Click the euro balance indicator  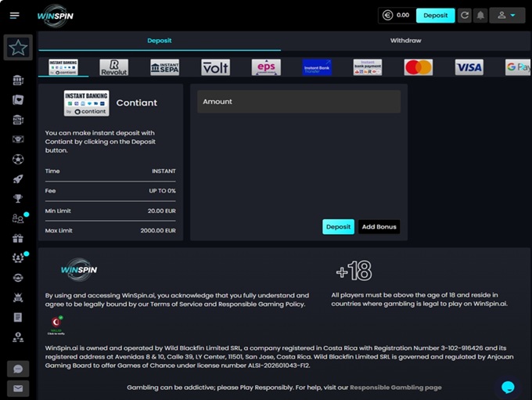tap(397, 16)
